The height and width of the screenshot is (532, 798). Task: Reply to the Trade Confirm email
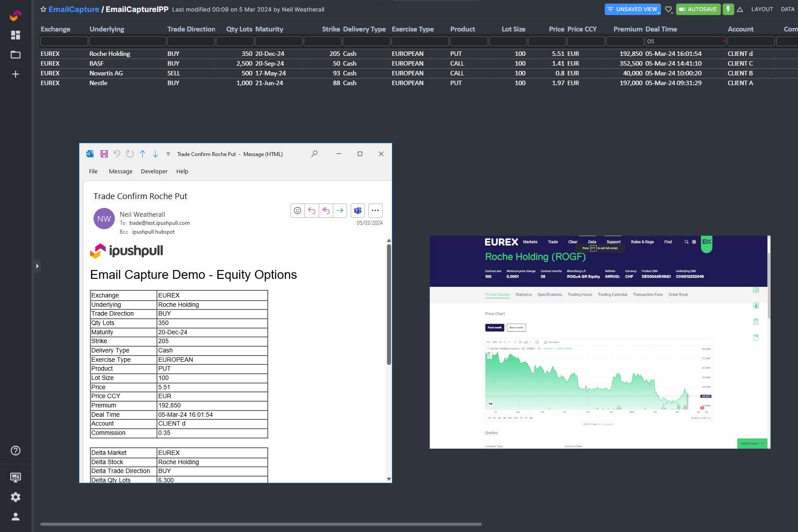[312, 211]
